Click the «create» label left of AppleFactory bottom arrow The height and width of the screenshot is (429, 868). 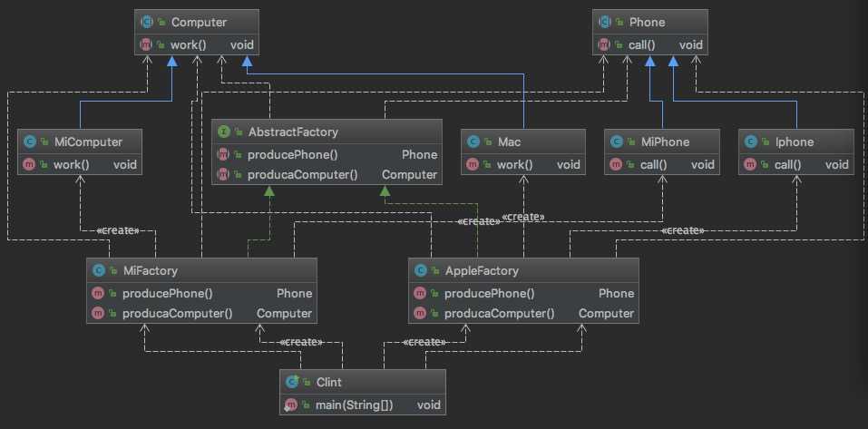[x=424, y=342]
